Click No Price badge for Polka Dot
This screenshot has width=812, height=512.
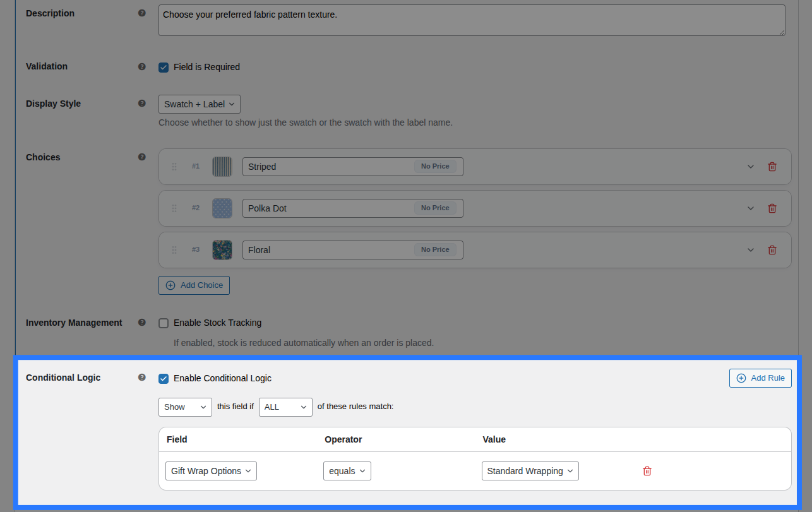point(435,208)
